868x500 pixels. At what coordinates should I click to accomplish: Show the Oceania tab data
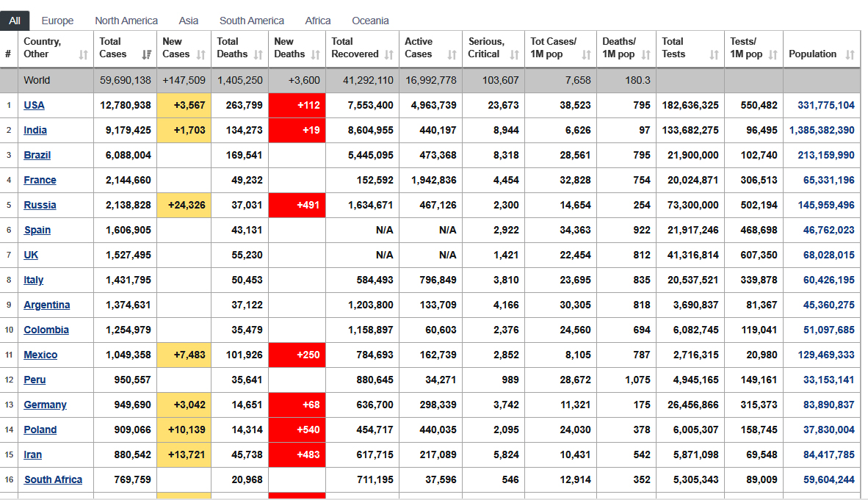370,21
